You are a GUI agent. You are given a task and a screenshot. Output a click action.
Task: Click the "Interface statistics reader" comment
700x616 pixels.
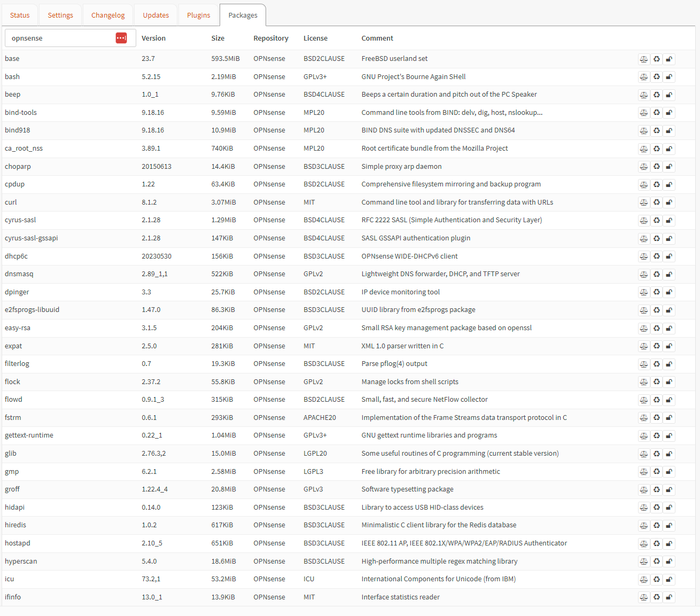pyautogui.click(x=400, y=597)
